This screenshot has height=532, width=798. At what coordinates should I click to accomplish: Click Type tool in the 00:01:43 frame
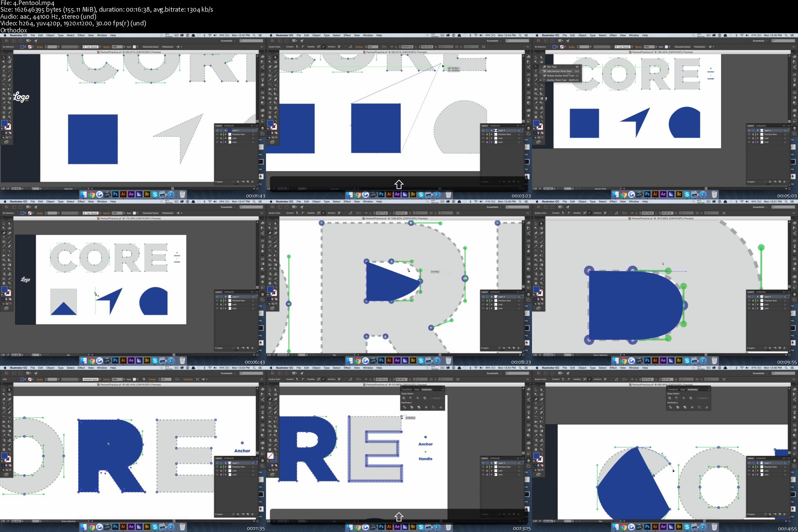(x=4, y=71)
